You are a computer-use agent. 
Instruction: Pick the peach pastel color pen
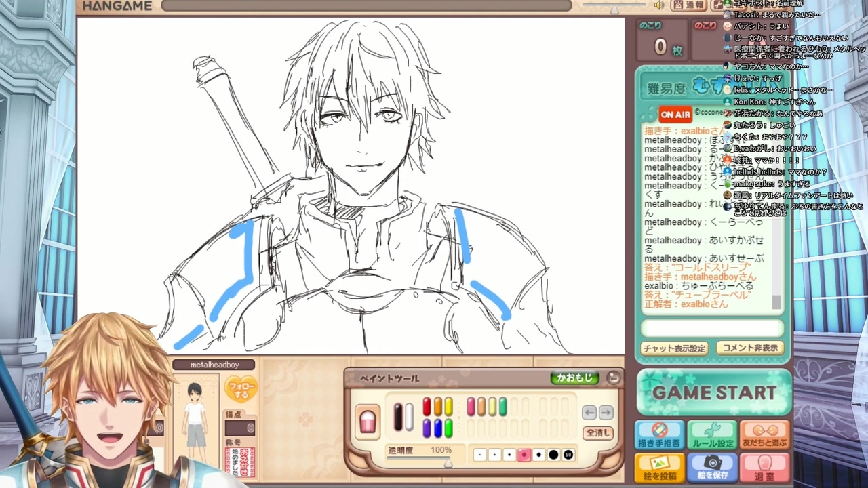tap(481, 407)
